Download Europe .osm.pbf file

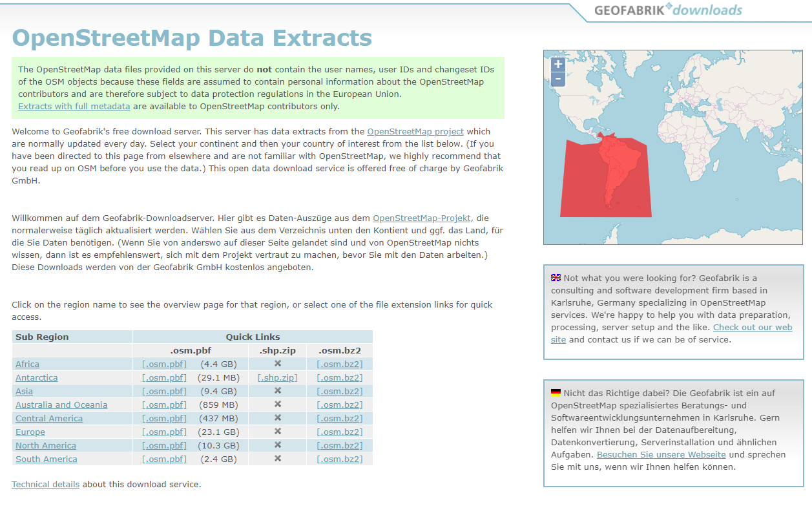(164, 432)
